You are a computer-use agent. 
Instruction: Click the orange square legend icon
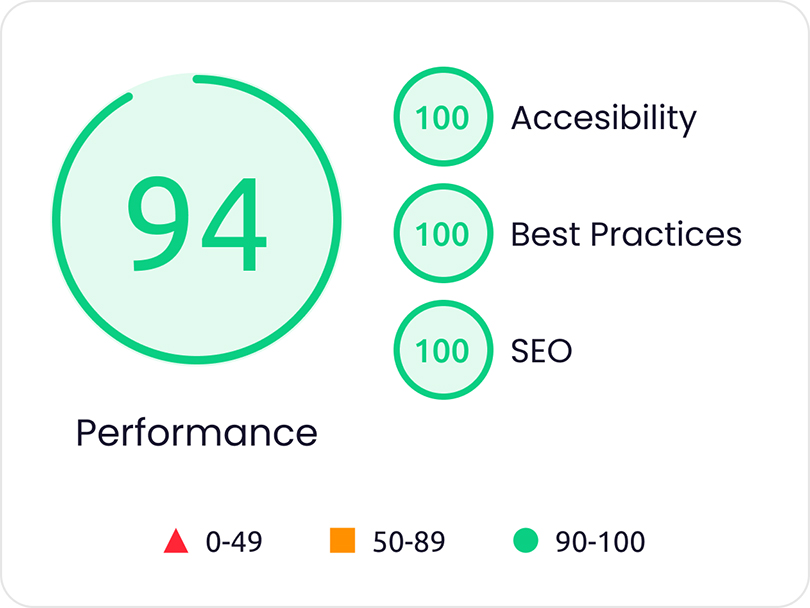(342, 540)
